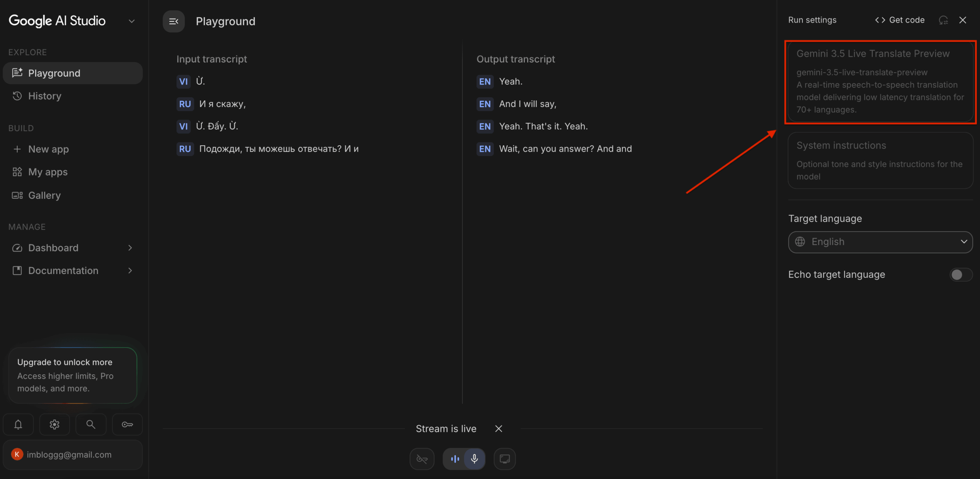This screenshot has width=980, height=479.
Task: Click the audio waveform icon
Action: pyautogui.click(x=455, y=459)
